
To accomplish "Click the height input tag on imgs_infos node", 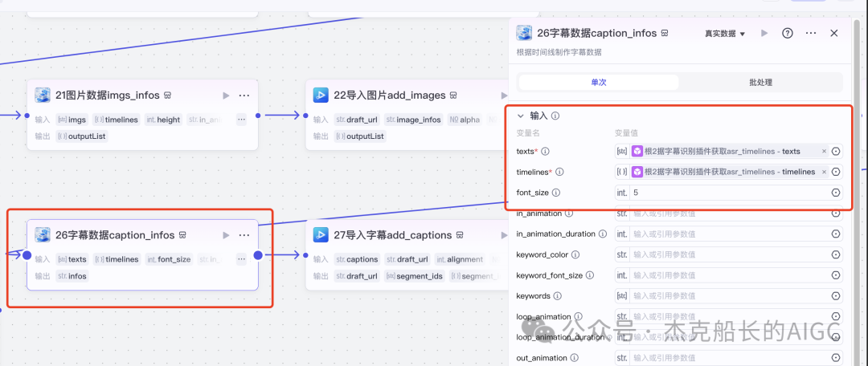I will 163,120.
